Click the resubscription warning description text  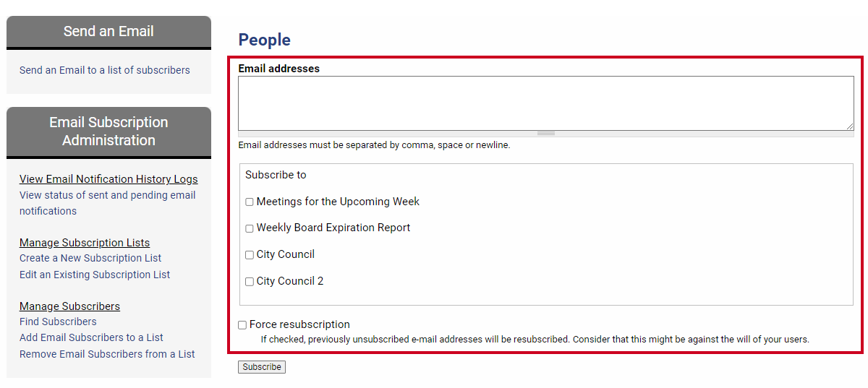(x=535, y=339)
